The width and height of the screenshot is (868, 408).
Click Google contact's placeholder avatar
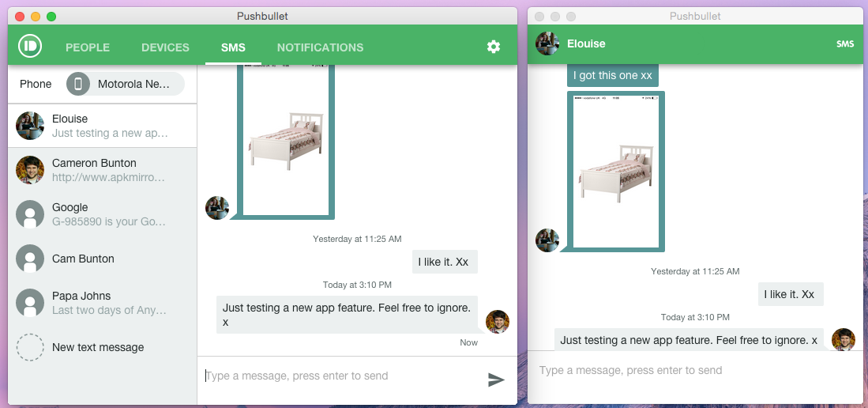click(30, 214)
